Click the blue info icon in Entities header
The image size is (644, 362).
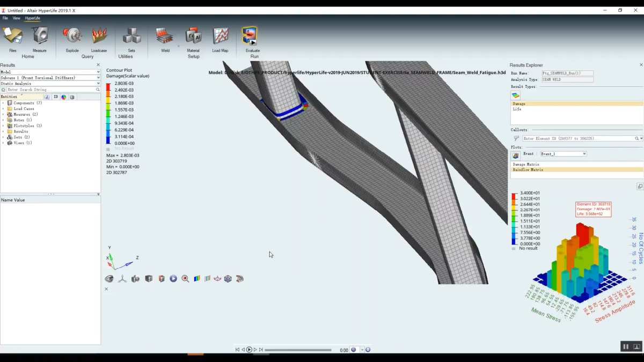tap(47, 97)
